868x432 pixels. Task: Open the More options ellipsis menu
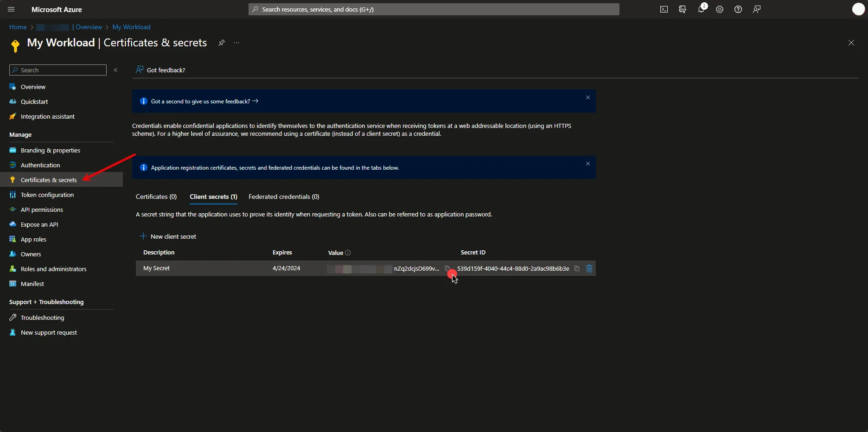tap(236, 43)
